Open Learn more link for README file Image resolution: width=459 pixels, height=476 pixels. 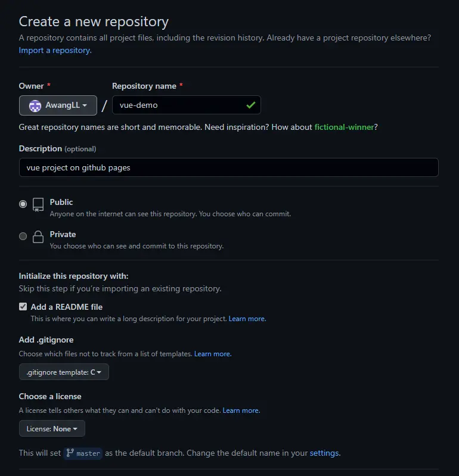point(247,319)
